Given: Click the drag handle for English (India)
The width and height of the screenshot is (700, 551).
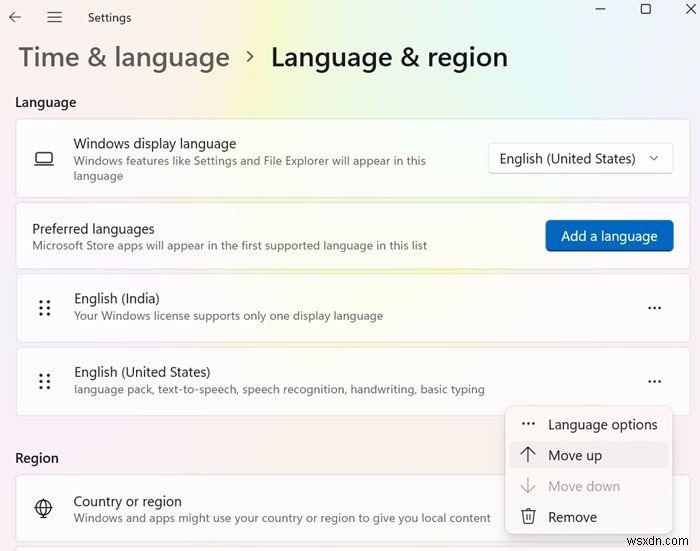Looking at the screenshot, I should 44,308.
